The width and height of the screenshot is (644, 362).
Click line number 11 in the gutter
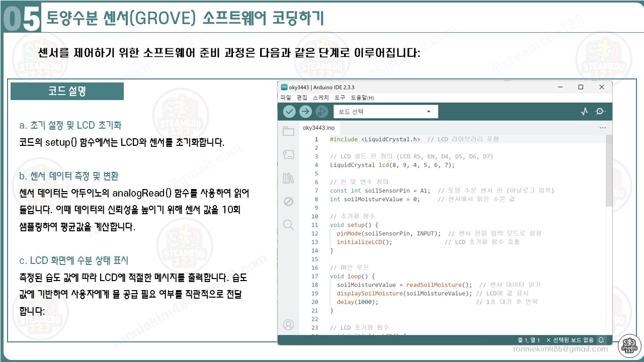[x=315, y=225]
